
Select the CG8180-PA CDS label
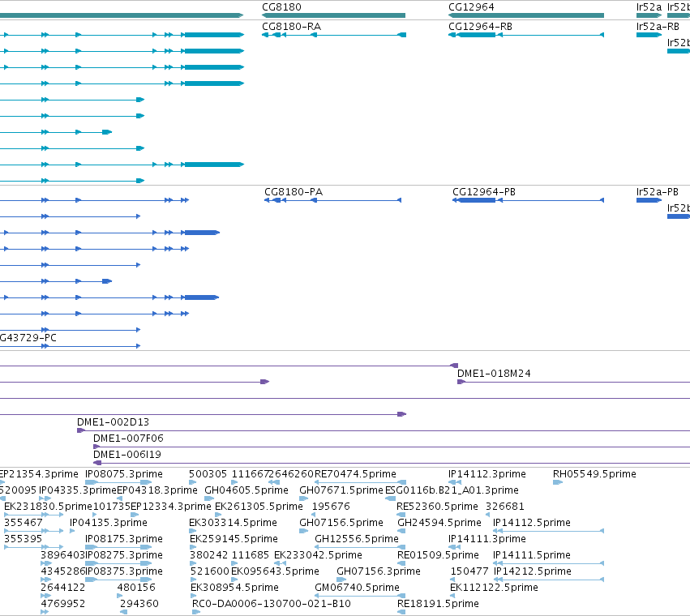293,192
